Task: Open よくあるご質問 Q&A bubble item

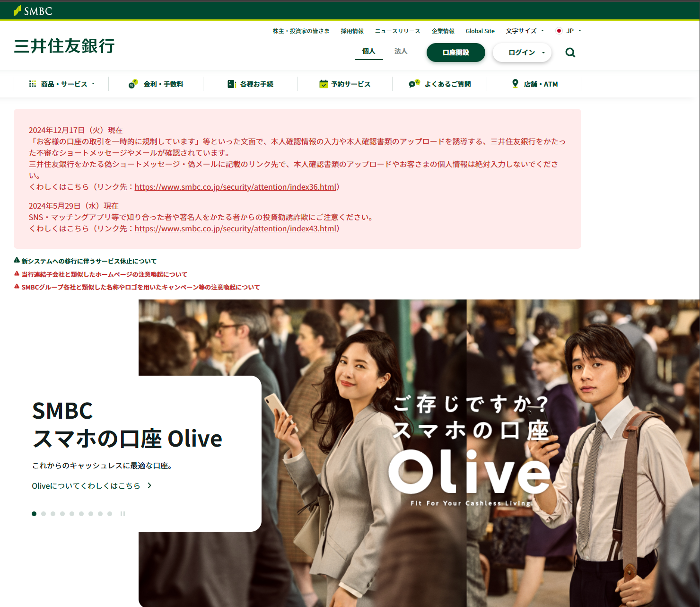Action: point(440,84)
